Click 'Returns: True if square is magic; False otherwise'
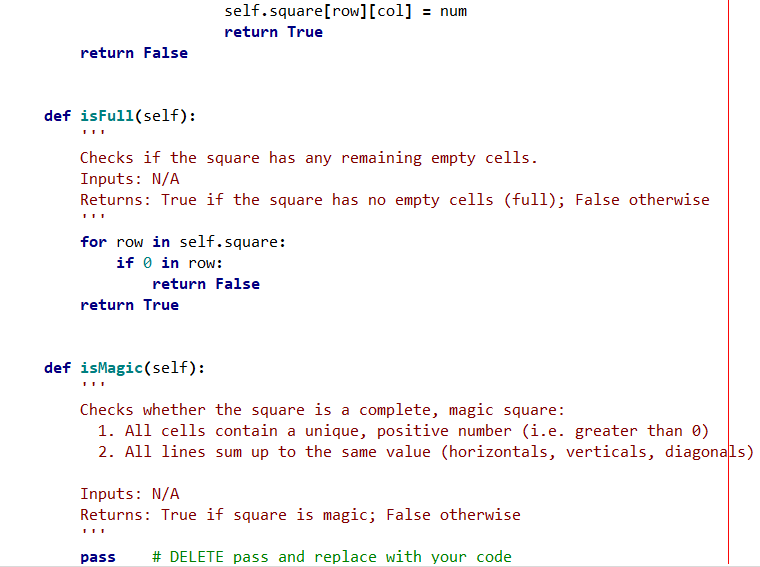The width and height of the screenshot is (760, 567). pyautogui.click(x=301, y=515)
